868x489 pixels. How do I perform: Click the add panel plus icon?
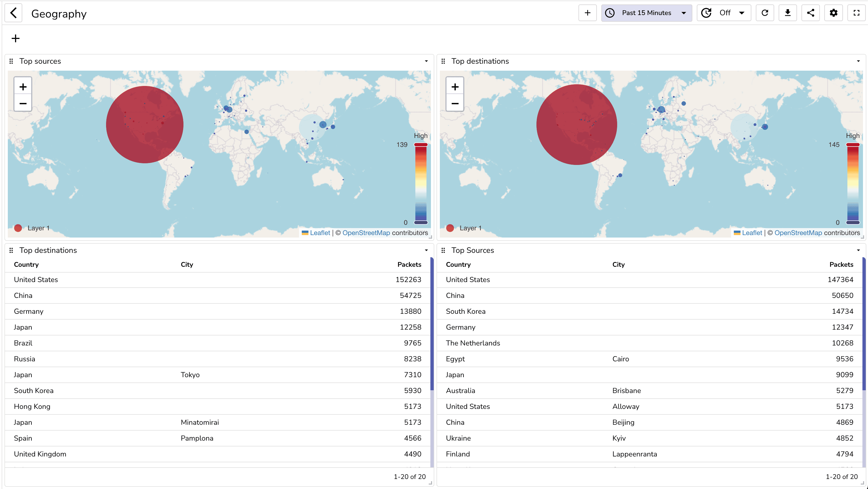587,13
